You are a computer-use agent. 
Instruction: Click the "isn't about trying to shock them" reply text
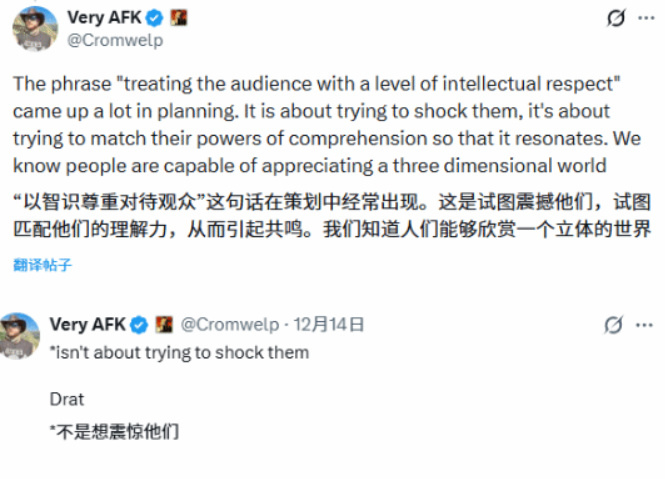(180, 352)
